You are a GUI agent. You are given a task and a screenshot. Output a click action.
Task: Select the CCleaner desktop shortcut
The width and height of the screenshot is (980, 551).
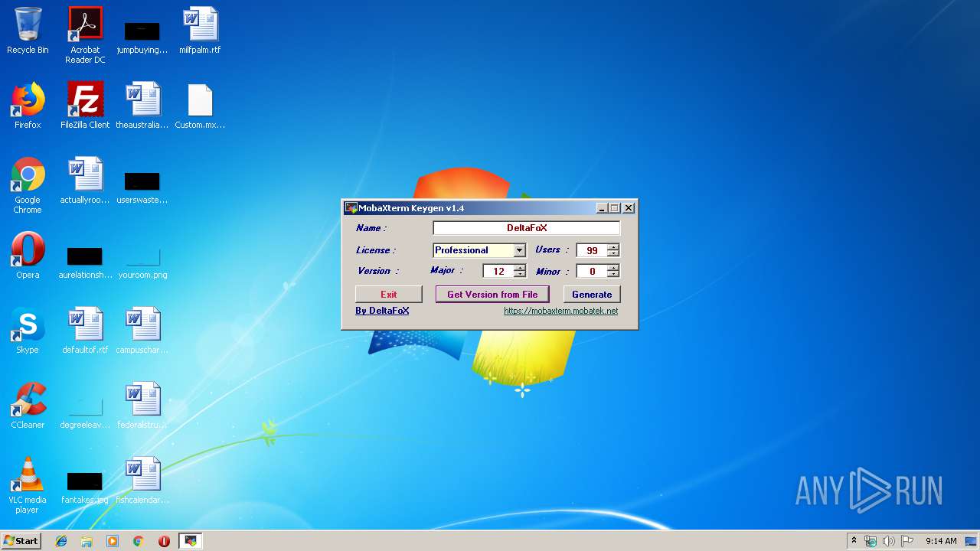(28, 406)
